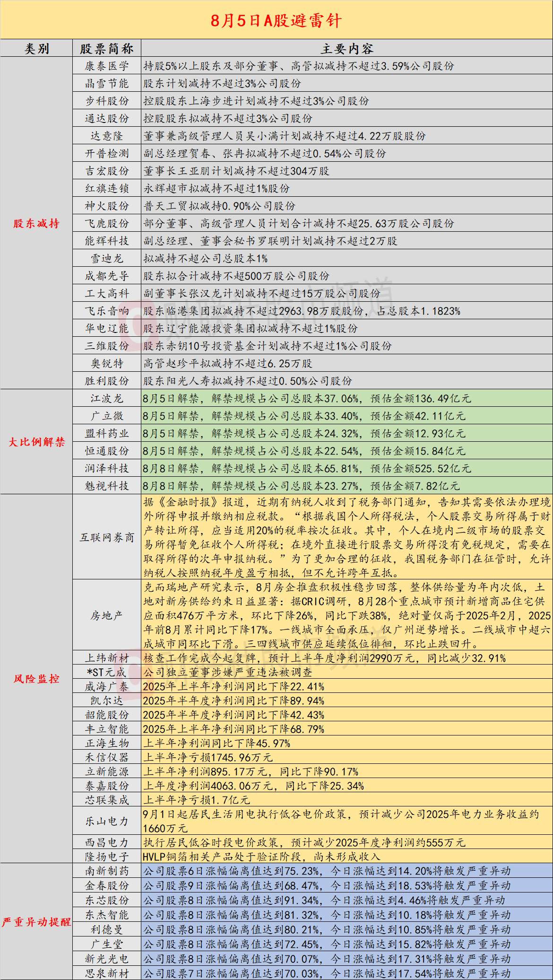Select stock name 新光光电
Image resolution: width=553 pixels, height=980 pixels.
107,959
